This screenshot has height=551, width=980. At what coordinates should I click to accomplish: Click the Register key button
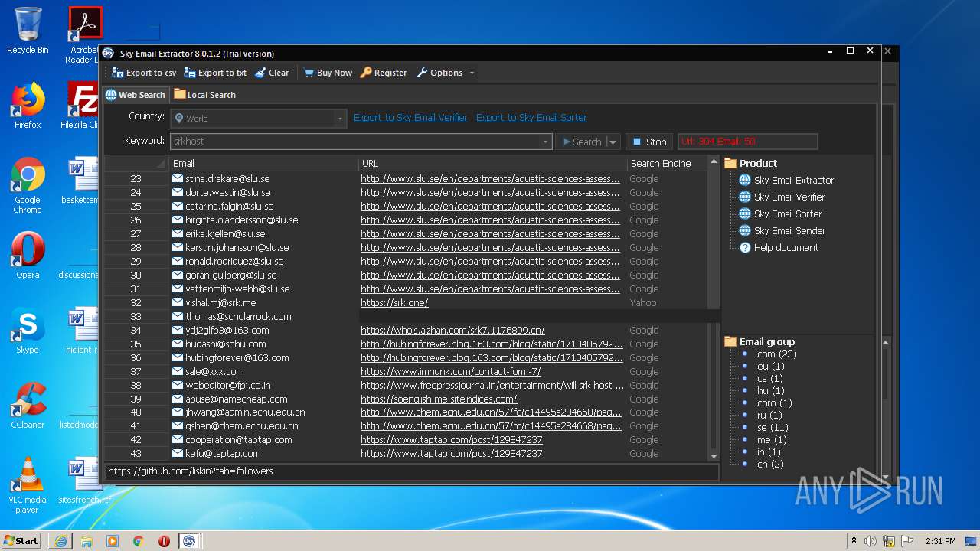point(384,73)
